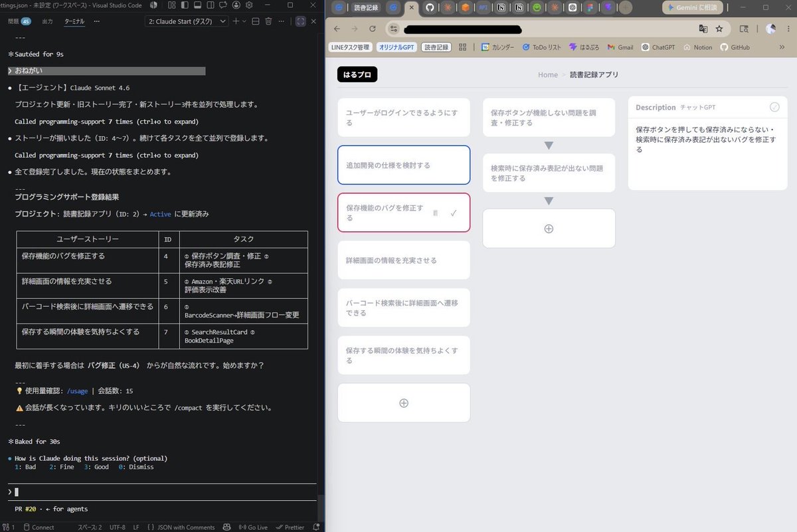Open Copilot status icon in status bar
The image size is (797, 532).
(x=226, y=527)
